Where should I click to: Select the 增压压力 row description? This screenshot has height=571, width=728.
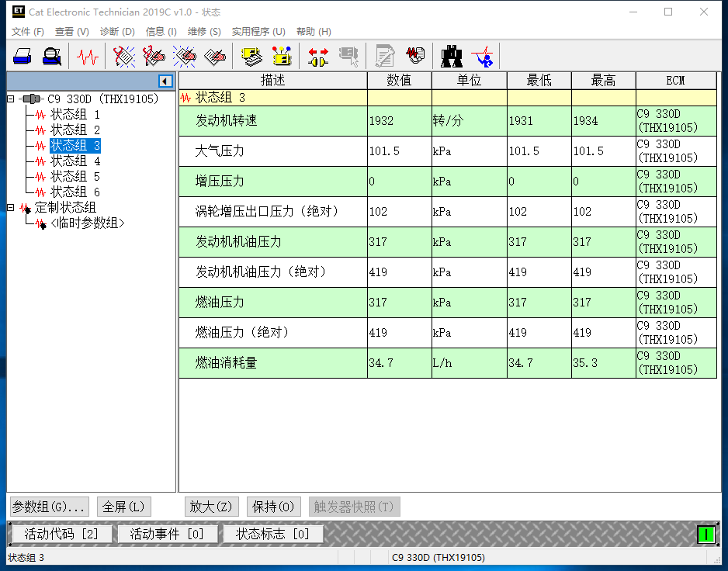tap(273, 182)
